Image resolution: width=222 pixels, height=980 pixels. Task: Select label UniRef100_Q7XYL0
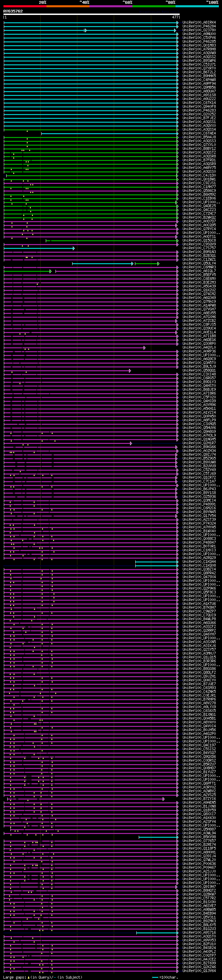pos(199,145)
